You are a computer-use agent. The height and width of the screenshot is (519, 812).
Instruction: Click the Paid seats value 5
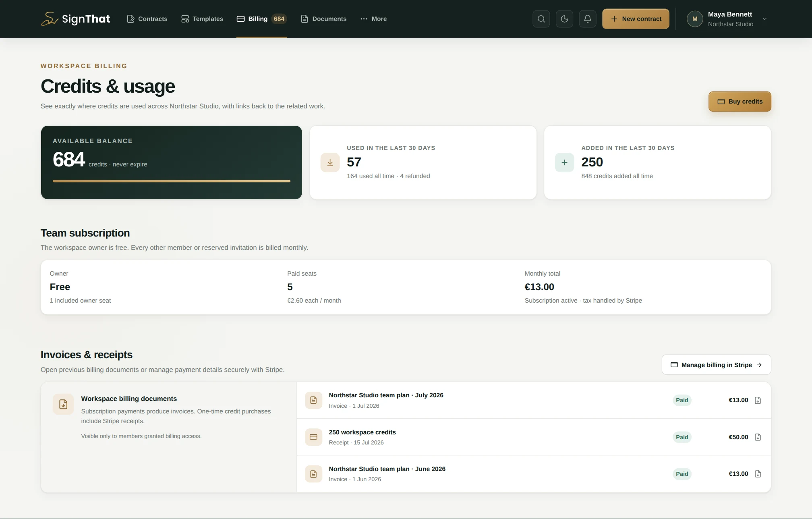tap(290, 287)
